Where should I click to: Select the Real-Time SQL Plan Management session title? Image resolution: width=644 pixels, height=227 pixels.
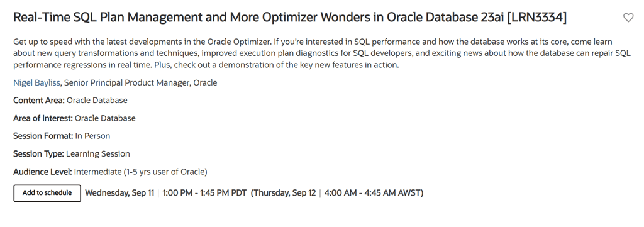[x=289, y=18]
